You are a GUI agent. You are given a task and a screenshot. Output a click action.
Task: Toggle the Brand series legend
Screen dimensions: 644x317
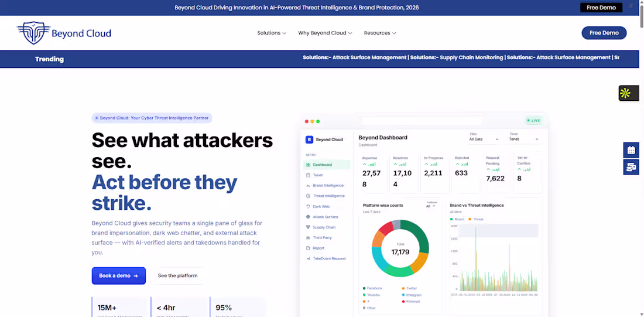pyautogui.click(x=457, y=219)
